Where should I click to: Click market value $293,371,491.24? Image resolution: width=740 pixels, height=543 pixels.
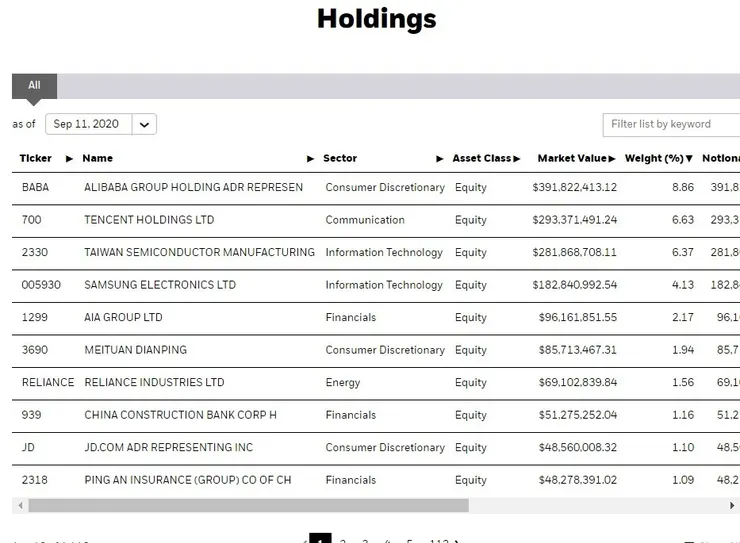575,220
